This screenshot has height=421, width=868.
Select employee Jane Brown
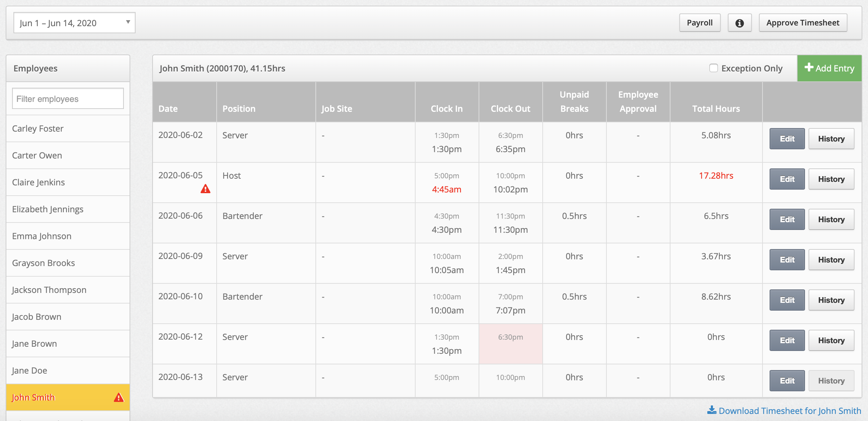click(68, 344)
